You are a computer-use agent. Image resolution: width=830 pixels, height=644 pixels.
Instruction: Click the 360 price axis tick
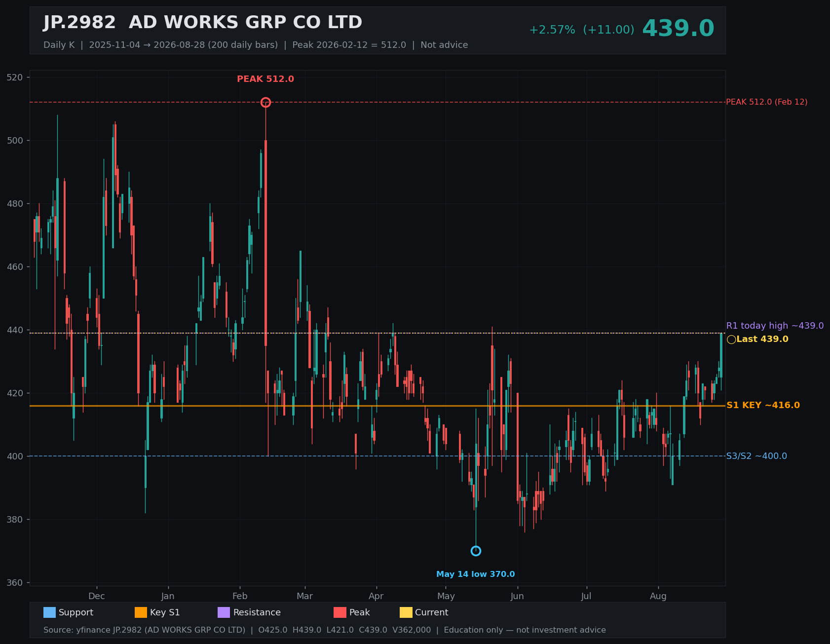pyautogui.click(x=15, y=583)
